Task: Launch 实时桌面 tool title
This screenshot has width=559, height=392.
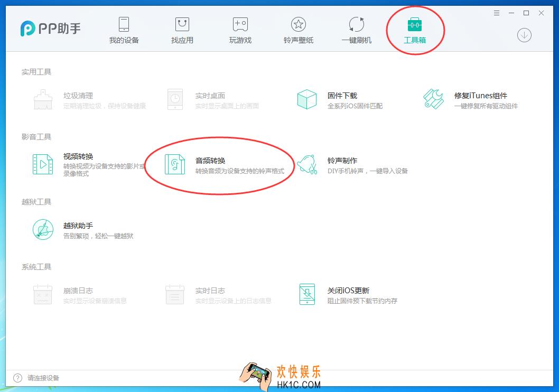Action: [x=210, y=96]
